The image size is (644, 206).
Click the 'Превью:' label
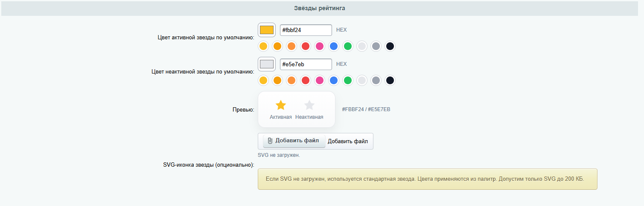pyautogui.click(x=243, y=110)
